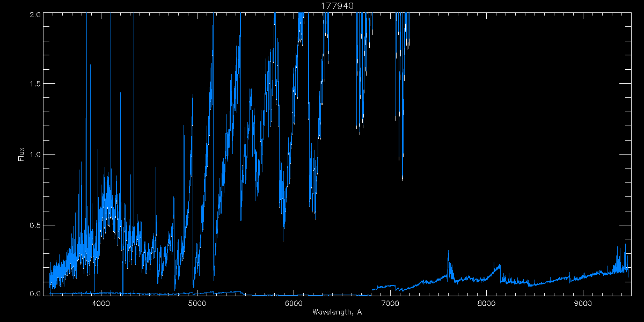644x322 pixels.
Task: Click the 7000 x-axis tick label
Action: pyautogui.click(x=390, y=304)
